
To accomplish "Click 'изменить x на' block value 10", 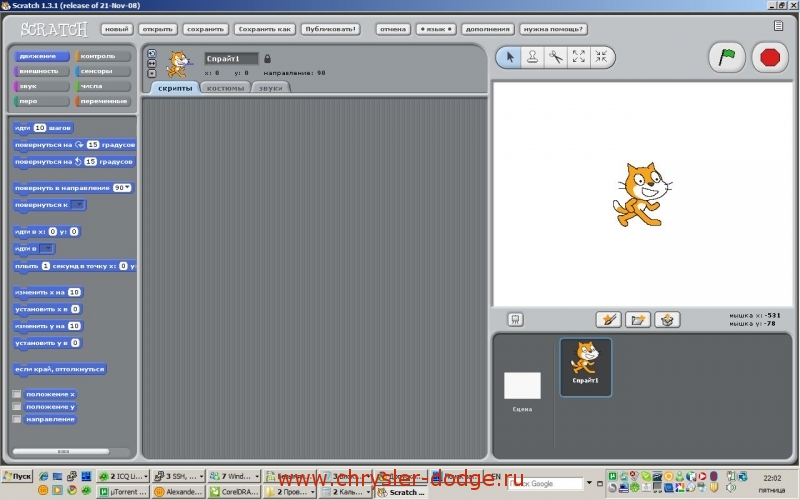I will point(74,292).
